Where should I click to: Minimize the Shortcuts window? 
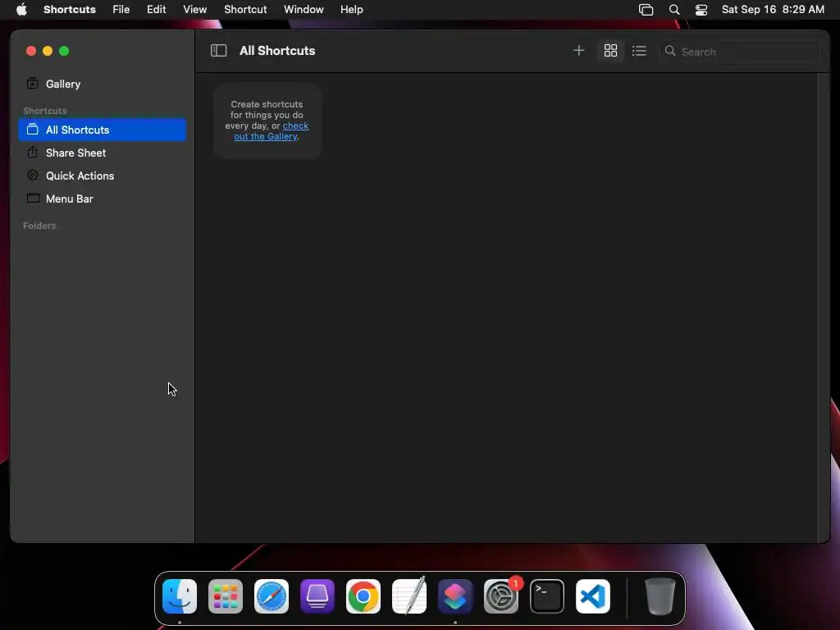click(48, 51)
